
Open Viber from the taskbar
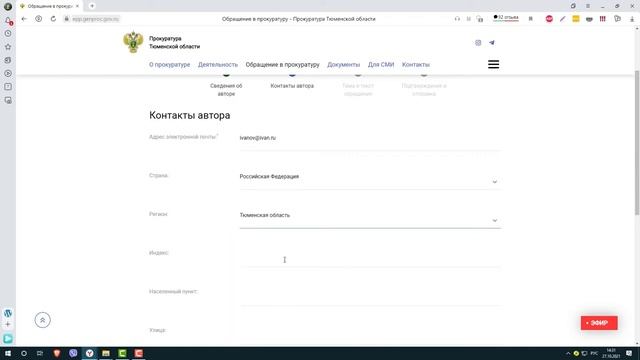click(x=73, y=353)
